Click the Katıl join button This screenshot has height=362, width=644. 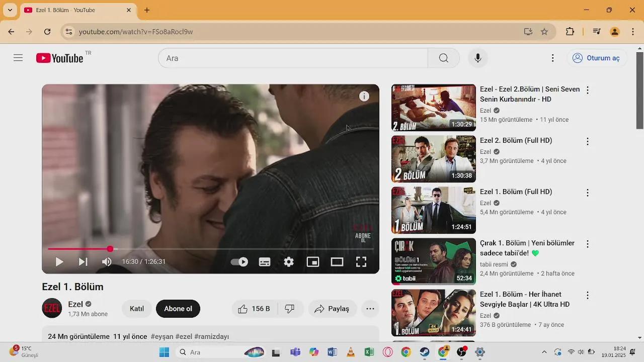pyautogui.click(x=137, y=309)
